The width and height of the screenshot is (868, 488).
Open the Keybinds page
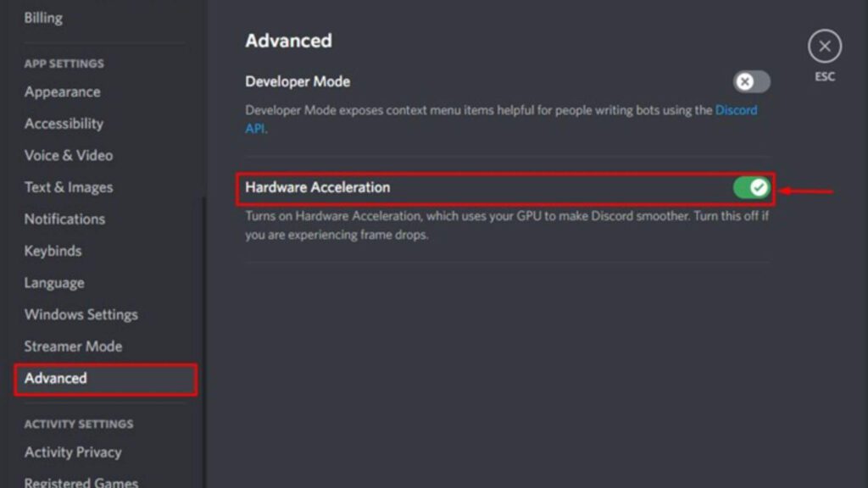(x=54, y=251)
